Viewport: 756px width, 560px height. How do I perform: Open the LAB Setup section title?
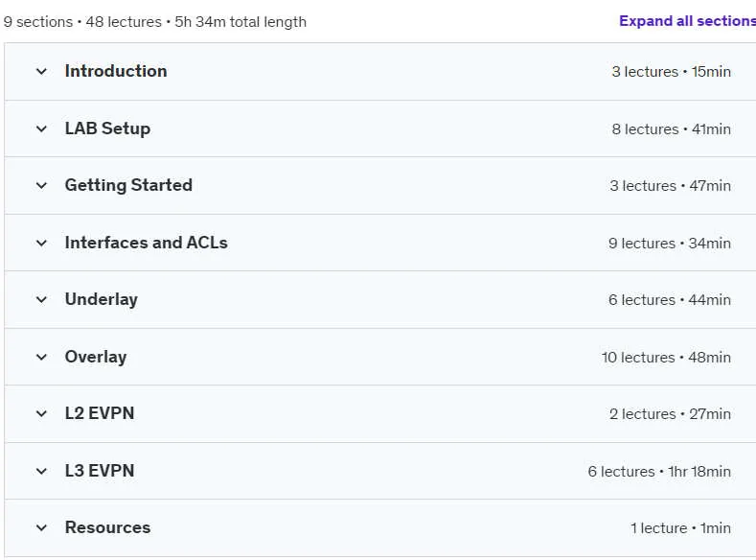click(107, 128)
